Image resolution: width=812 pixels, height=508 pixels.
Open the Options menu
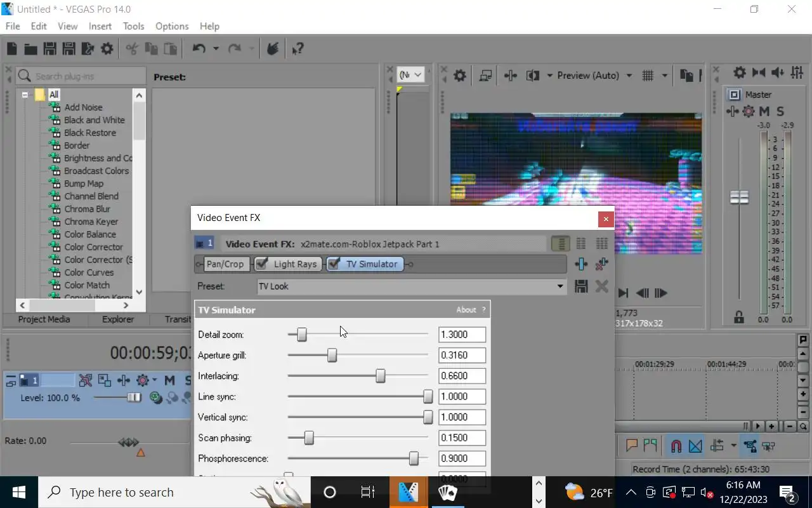[172, 26]
